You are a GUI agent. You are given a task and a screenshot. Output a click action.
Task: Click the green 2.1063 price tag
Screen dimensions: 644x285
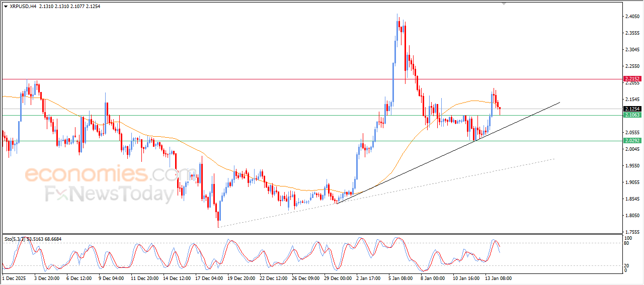631,115
